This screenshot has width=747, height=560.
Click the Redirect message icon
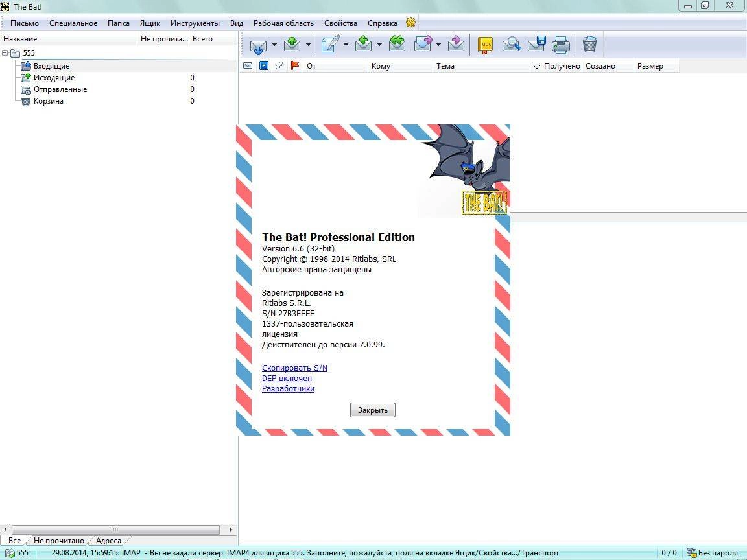pyautogui.click(x=456, y=44)
